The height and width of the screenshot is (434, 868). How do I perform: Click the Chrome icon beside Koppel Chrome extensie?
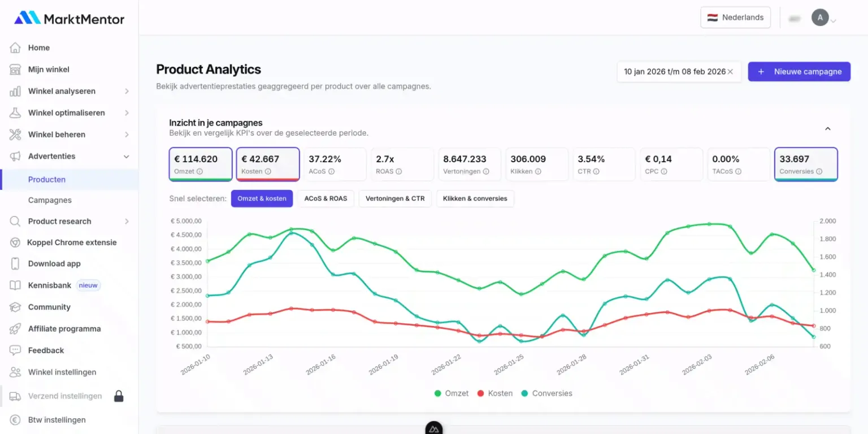pyautogui.click(x=15, y=242)
